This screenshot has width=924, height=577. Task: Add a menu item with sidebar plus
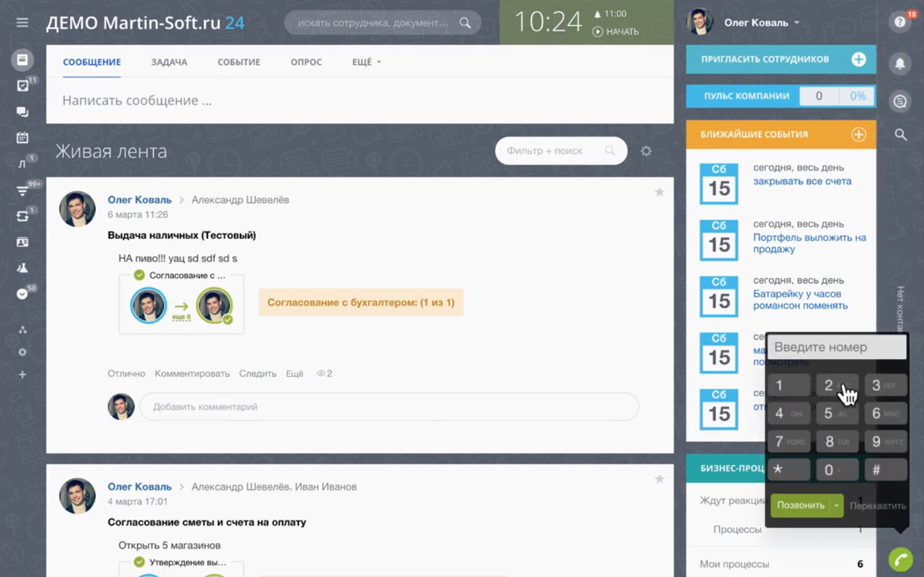tap(22, 375)
